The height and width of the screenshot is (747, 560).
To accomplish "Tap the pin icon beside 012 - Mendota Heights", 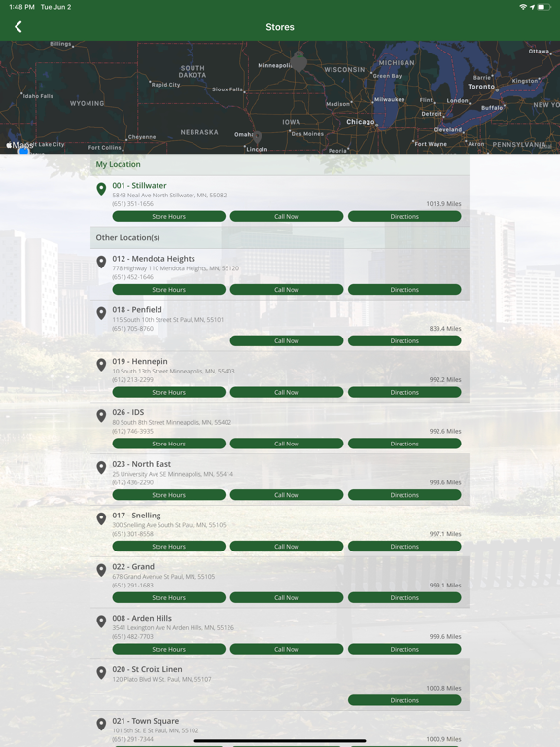I will [101, 262].
